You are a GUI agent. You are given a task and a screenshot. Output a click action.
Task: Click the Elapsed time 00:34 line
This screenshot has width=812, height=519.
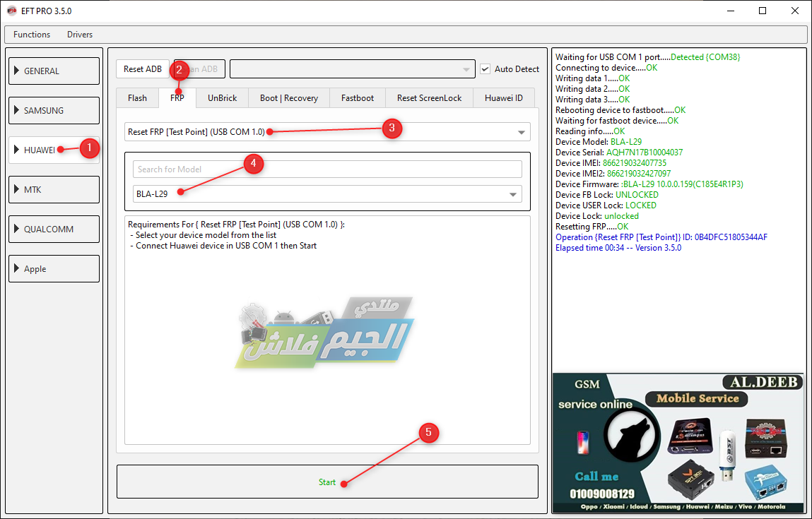(x=618, y=248)
